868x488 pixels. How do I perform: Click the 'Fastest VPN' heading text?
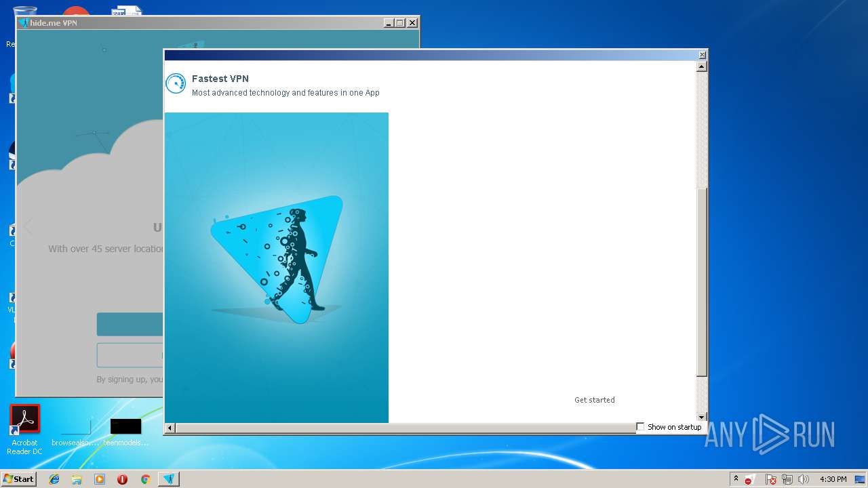[x=220, y=79]
